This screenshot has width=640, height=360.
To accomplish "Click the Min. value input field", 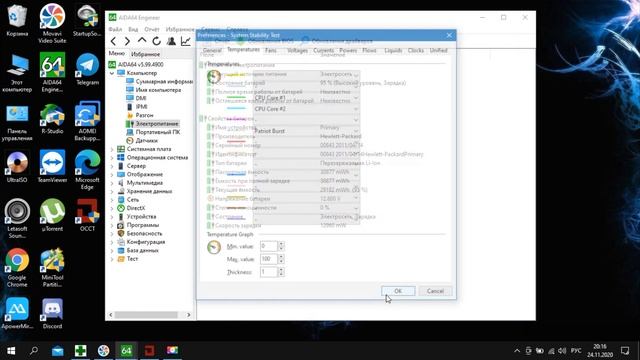I will (x=269, y=246).
